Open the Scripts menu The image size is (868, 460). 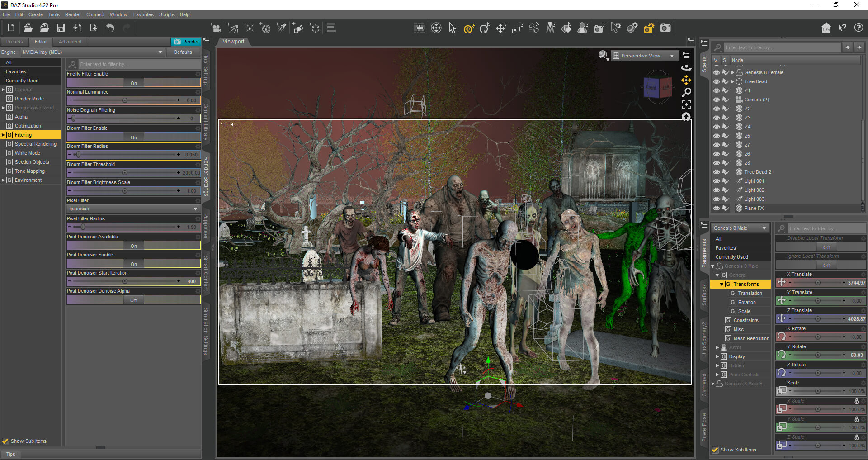[x=166, y=14]
